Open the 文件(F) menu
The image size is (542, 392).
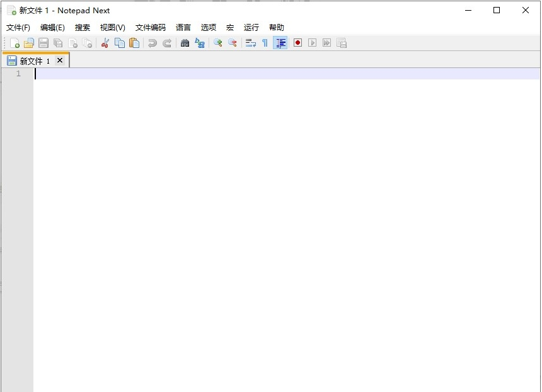click(18, 27)
